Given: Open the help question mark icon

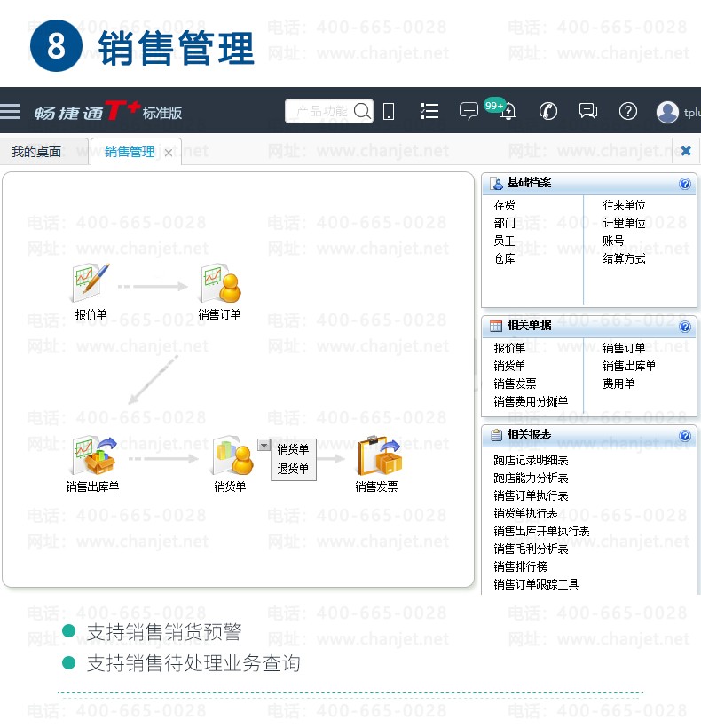Looking at the screenshot, I should point(627,111).
